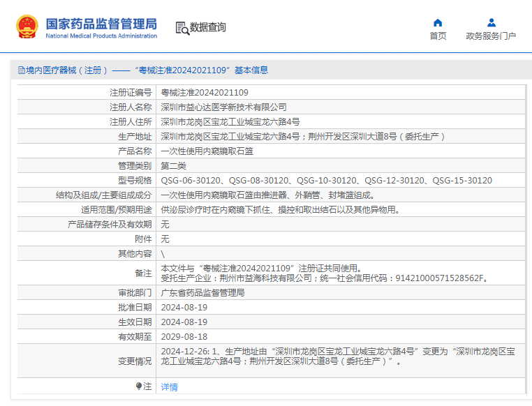Click the 产品储存条件及有效期 label
This screenshot has height=406, width=532.
110,225
